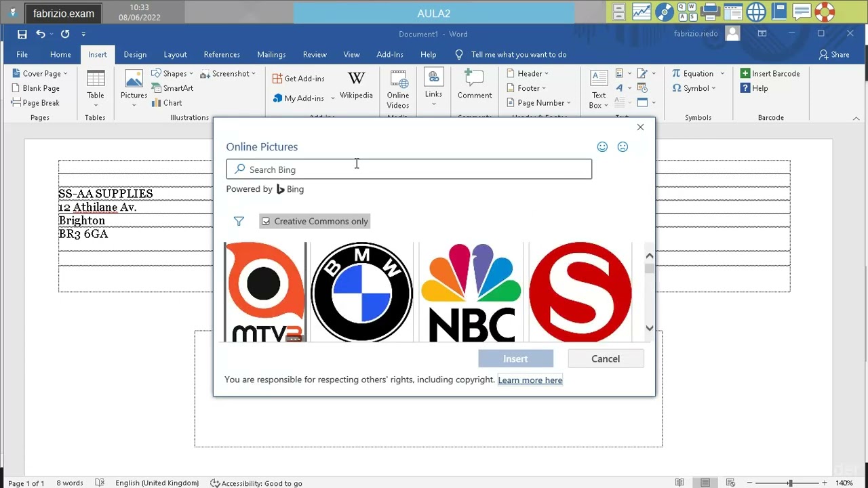Select the BMW logo thumbnail
This screenshot has width=868, height=488.
point(361,291)
